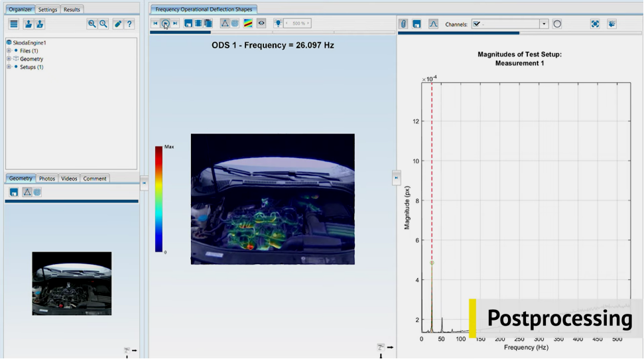This screenshot has width=644, height=359.
Task: Click the pencil edit icon in Organizer
Action: point(118,24)
